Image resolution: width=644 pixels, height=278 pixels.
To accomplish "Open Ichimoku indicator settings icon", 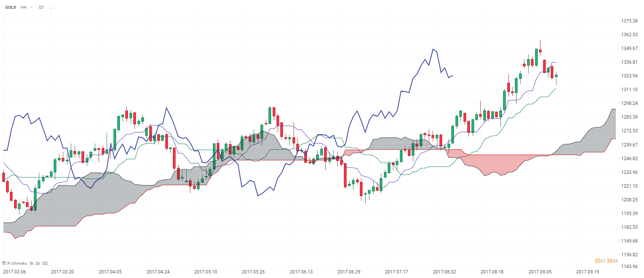I will tap(4, 263).
